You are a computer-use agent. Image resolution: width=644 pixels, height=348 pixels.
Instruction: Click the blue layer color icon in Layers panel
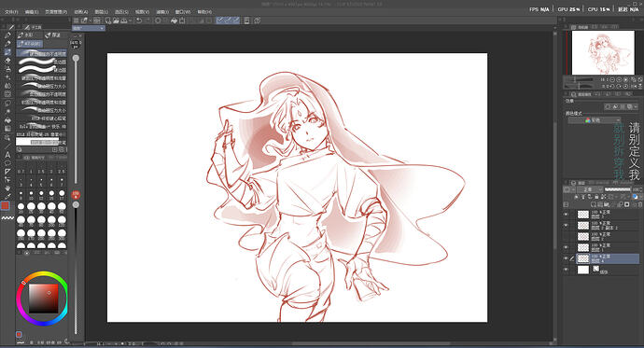[635, 197]
